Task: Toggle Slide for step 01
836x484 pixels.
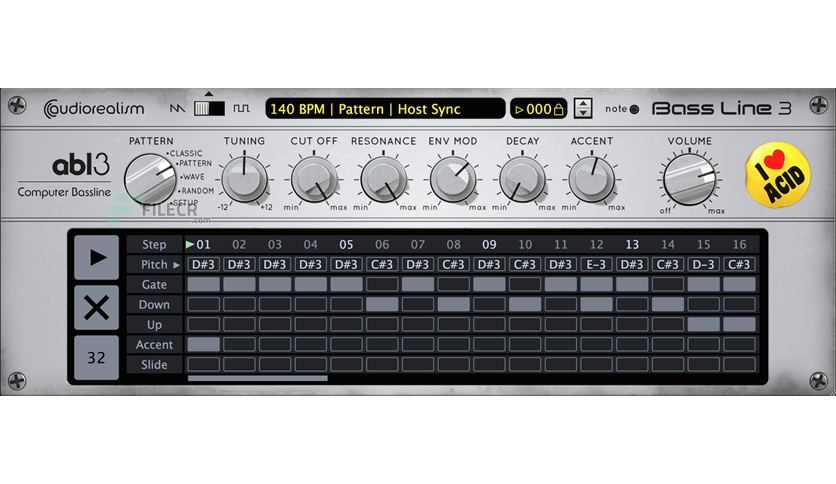Action: tap(203, 365)
